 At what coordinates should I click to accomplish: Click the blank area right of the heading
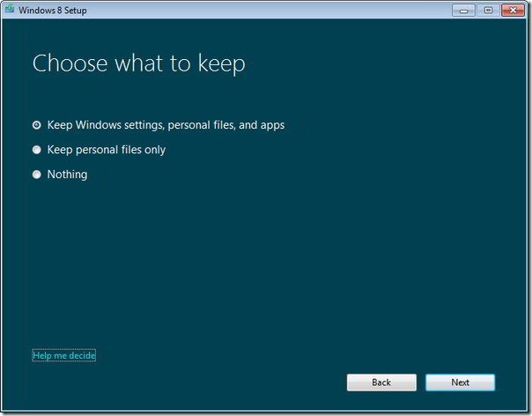388,63
